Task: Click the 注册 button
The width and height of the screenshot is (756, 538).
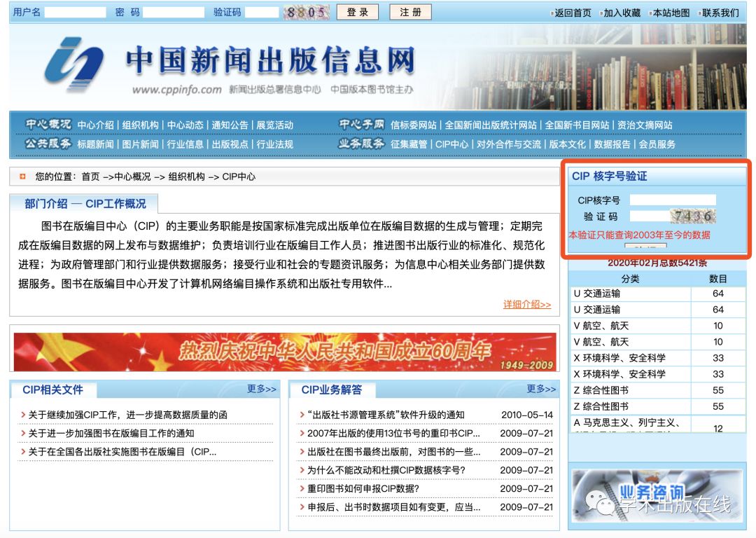Action: [410, 12]
